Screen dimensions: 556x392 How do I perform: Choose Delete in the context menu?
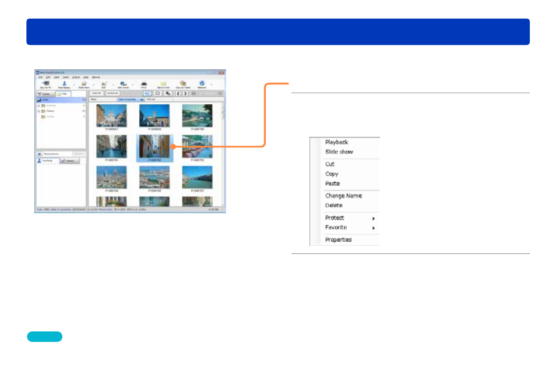334,205
